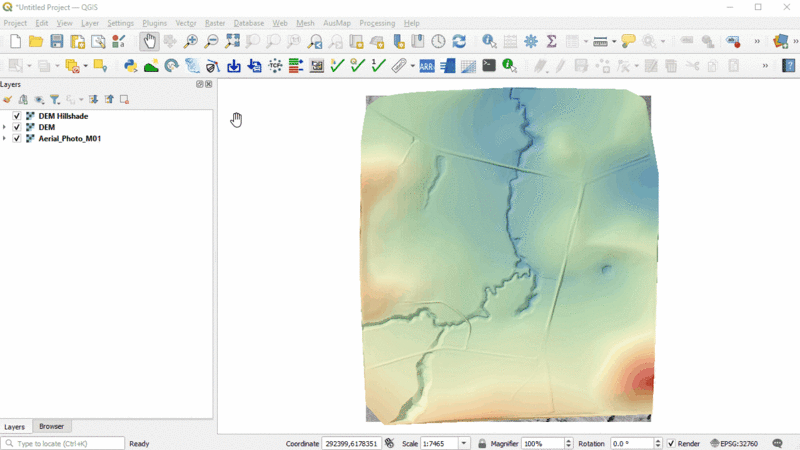Click the Refresh map icon
800x450 pixels.
coord(459,42)
